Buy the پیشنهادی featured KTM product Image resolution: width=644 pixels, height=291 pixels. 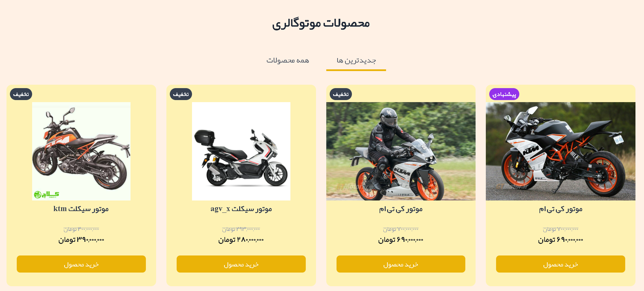pyautogui.click(x=561, y=264)
